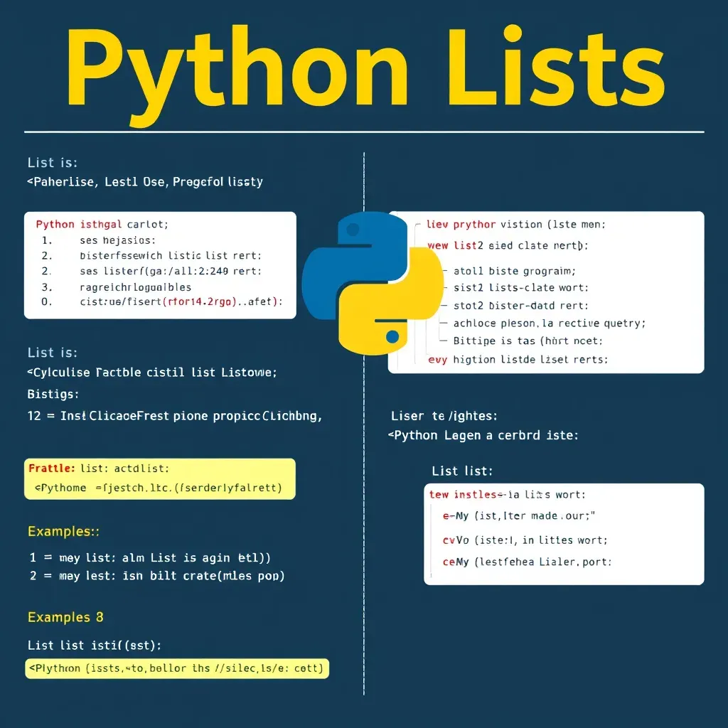Select the "Bistigs:" label
Viewport: 728px width, 728px height.
pos(53,394)
